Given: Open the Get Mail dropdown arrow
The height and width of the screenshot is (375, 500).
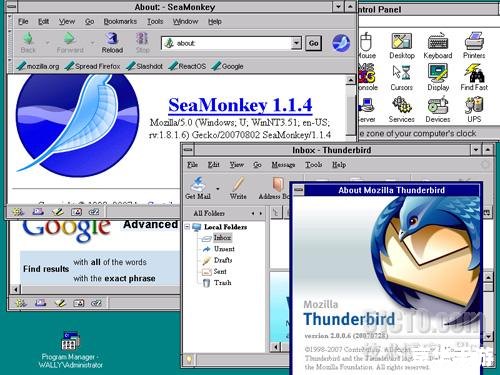Looking at the screenshot, I should pyautogui.click(x=218, y=189).
